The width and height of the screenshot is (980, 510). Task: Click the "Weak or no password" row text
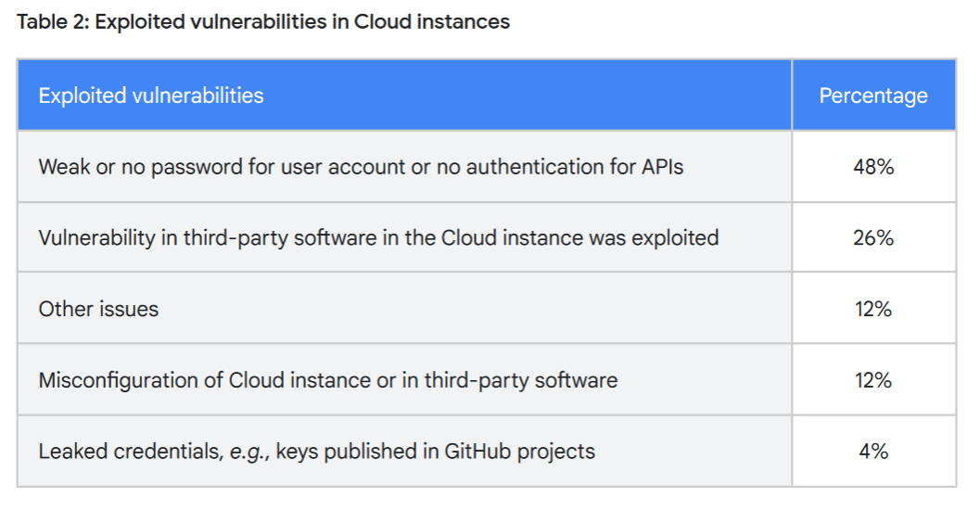(361, 167)
